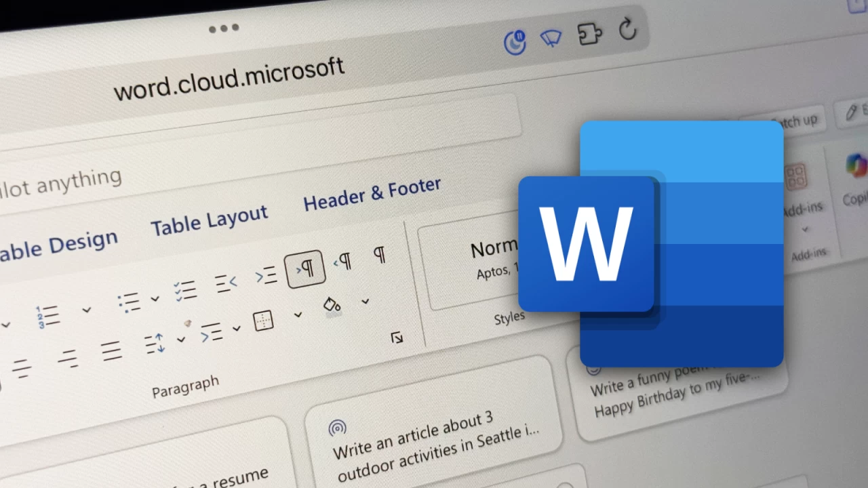Toggle show paragraph marks pilcrow
This screenshot has height=488, width=868.
[380, 255]
